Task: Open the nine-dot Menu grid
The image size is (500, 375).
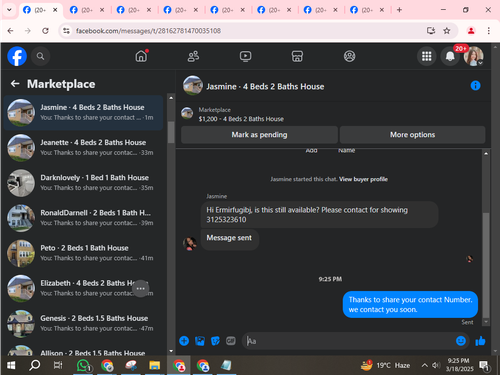Action: pos(427,56)
